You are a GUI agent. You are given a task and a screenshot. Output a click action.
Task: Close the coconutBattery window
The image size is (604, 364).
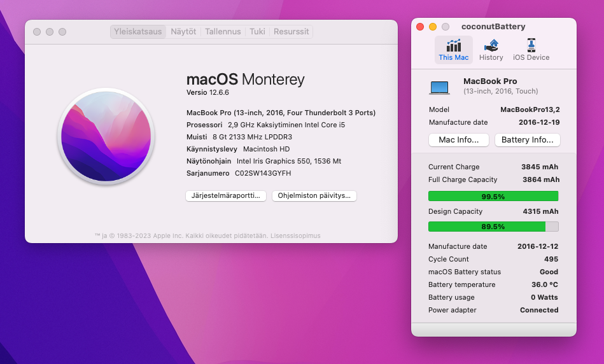tap(420, 27)
